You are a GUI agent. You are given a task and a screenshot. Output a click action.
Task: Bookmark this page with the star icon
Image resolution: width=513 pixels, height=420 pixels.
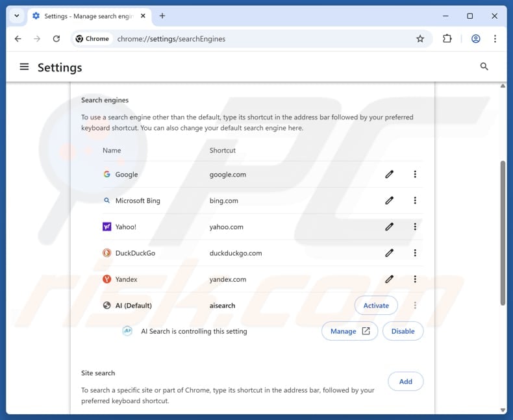tap(420, 39)
